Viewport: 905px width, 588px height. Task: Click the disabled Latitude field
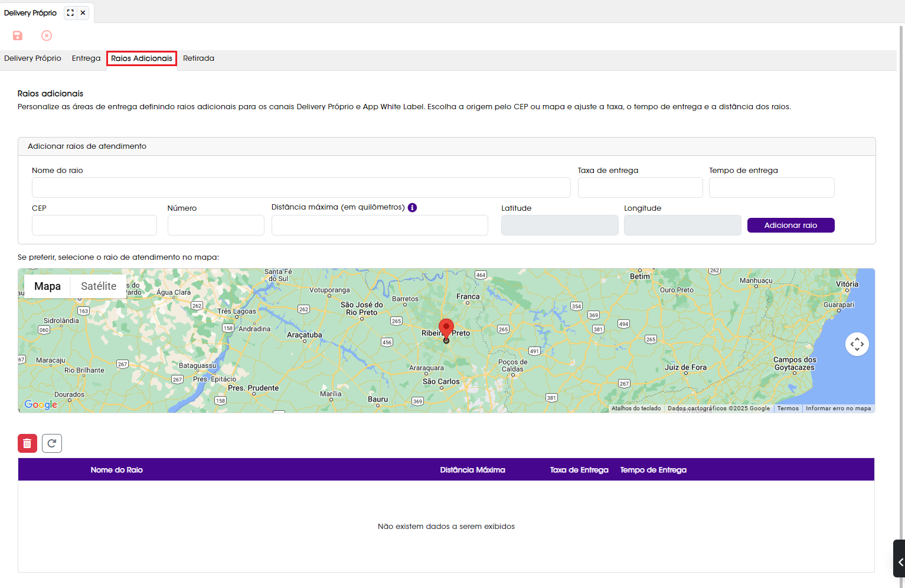(x=560, y=225)
